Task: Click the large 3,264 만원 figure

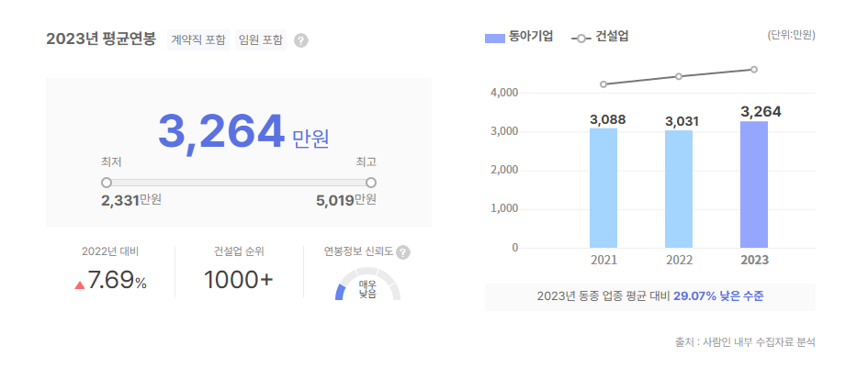Action: pos(243,133)
